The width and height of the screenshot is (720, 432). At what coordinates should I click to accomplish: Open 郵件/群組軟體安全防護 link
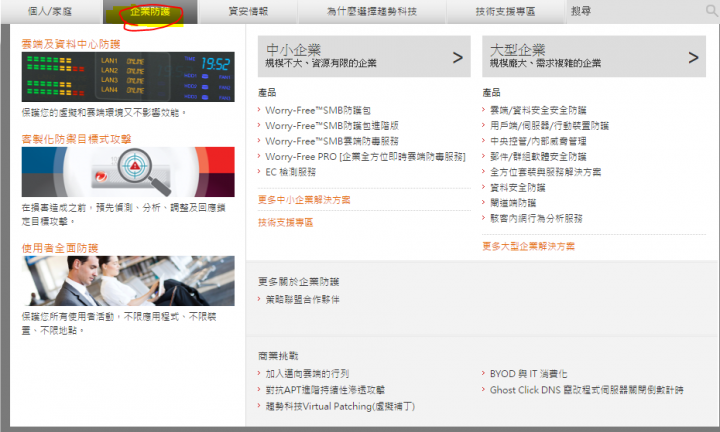538,157
